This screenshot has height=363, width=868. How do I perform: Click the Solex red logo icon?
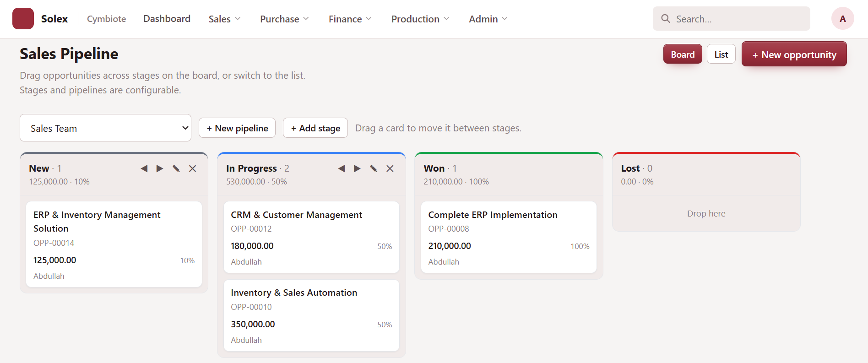click(23, 19)
